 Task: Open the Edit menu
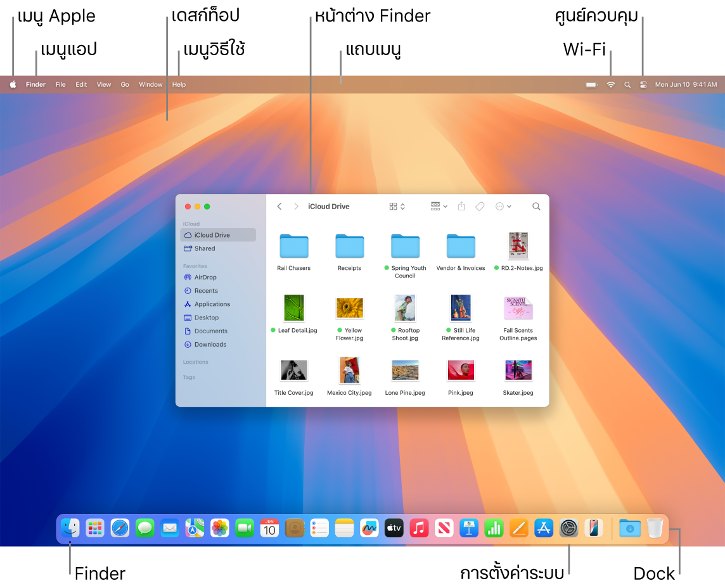click(81, 85)
